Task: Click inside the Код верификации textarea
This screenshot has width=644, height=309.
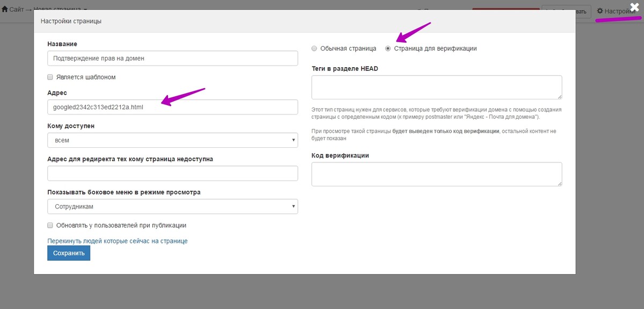Action: pyautogui.click(x=436, y=174)
